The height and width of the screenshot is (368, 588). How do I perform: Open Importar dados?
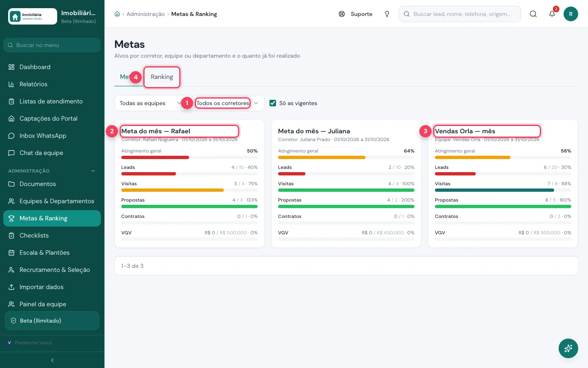pos(52,287)
